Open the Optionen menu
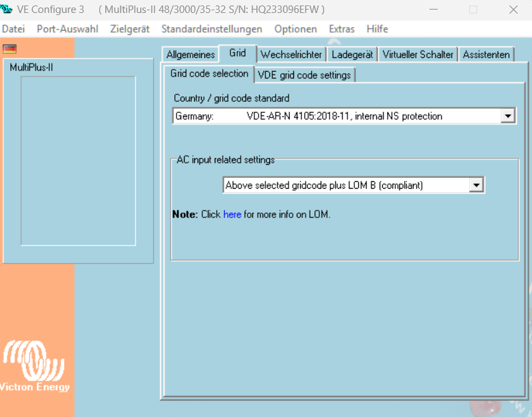The width and height of the screenshot is (532, 417). tap(295, 29)
